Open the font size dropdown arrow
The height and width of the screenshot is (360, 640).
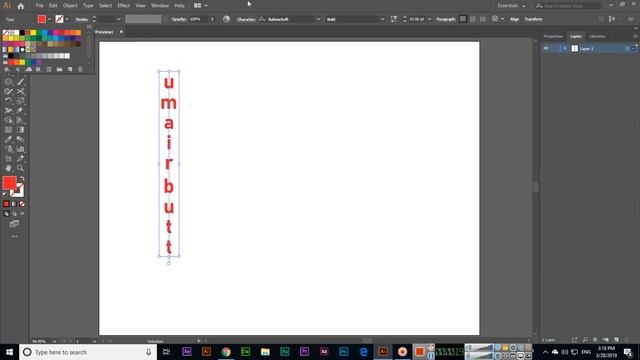click(x=429, y=19)
